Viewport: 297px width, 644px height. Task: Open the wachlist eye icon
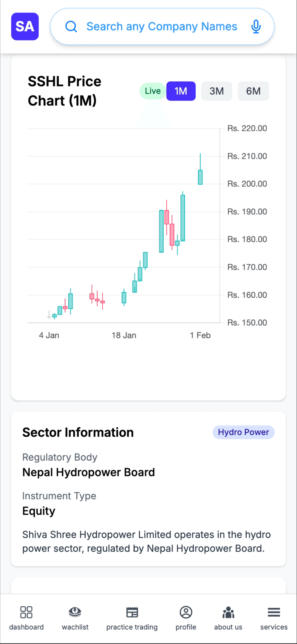tap(75, 612)
